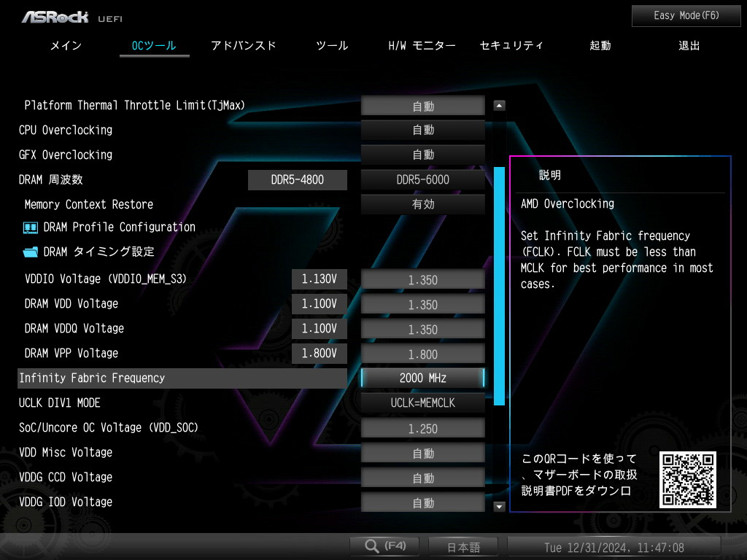
Task: Select the Memory Context Restore label
Action: (x=88, y=204)
